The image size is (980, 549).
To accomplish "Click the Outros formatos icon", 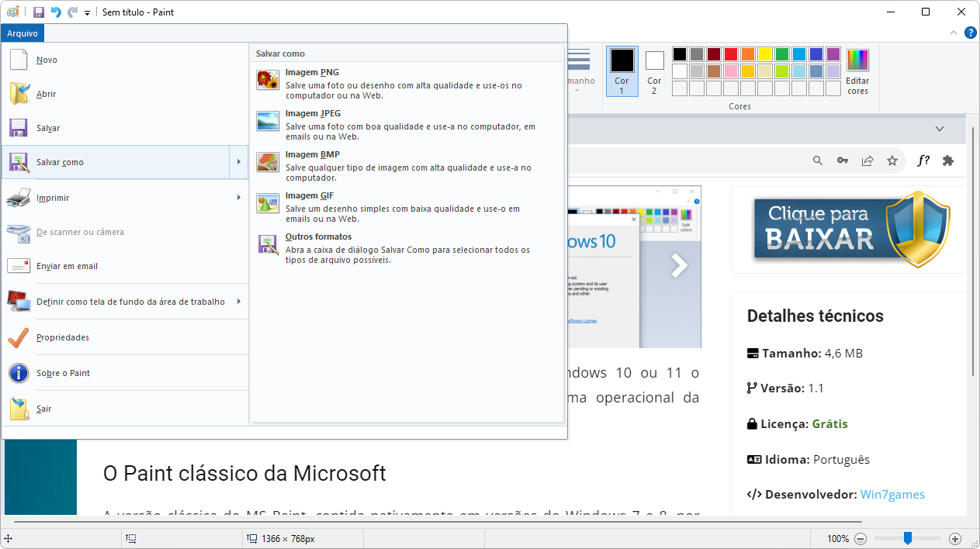I will pyautogui.click(x=268, y=245).
